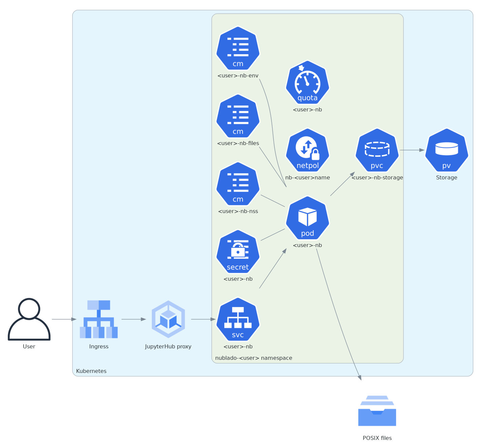Click the cm icon for <user>-nb-files
This screenshot has width=483, height=448.
238,116
